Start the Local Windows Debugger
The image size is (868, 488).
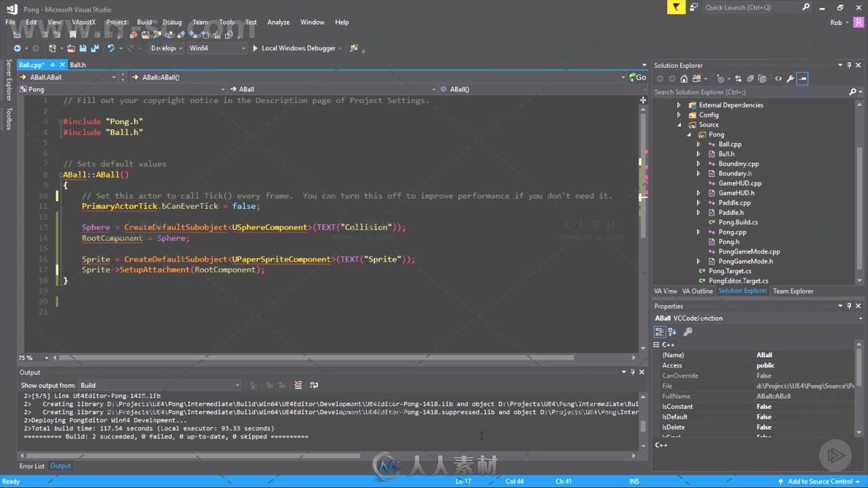[294, 48]
